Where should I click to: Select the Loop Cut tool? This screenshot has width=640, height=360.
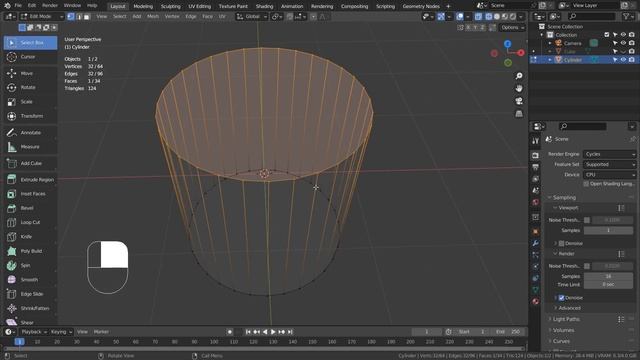point(31,222)
